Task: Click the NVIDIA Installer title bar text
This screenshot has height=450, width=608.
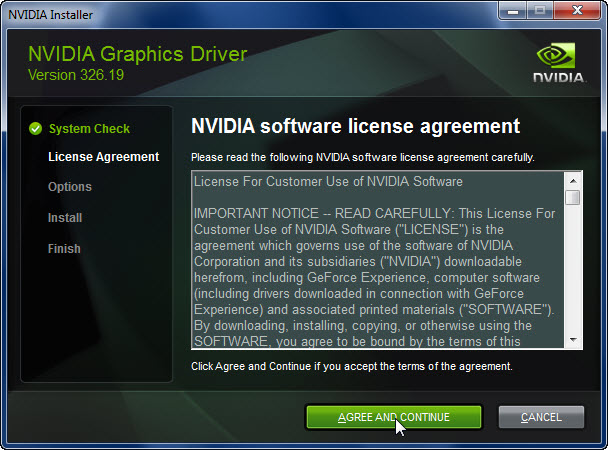Action: click(50, 15)
